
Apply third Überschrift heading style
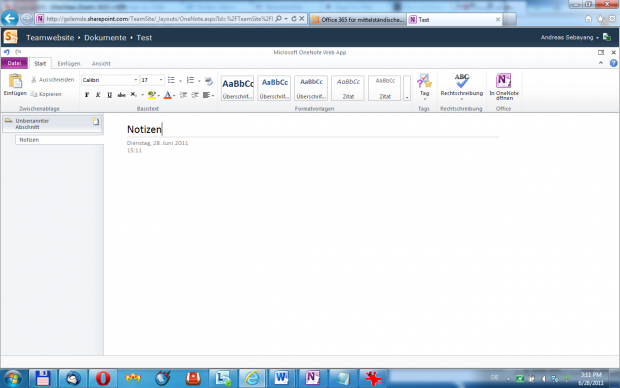[311, 88]
